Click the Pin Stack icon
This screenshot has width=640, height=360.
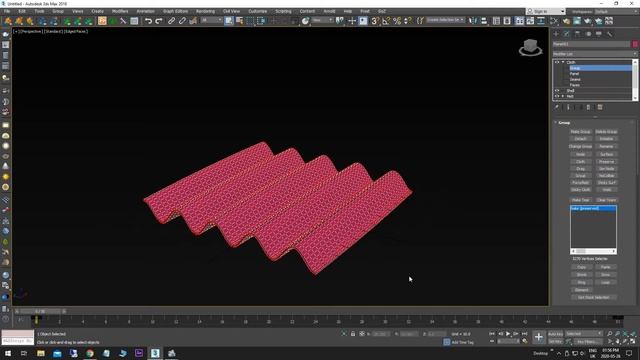click(x=557, y=107)
